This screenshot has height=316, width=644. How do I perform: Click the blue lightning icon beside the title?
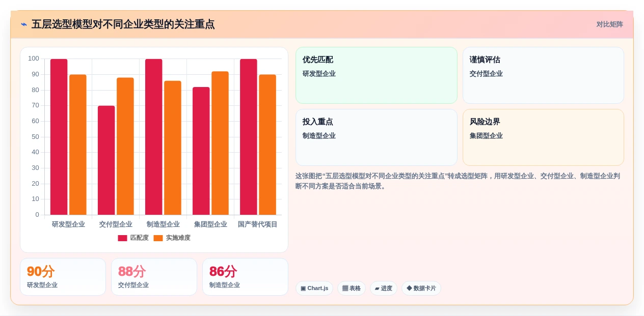point(24,24)
